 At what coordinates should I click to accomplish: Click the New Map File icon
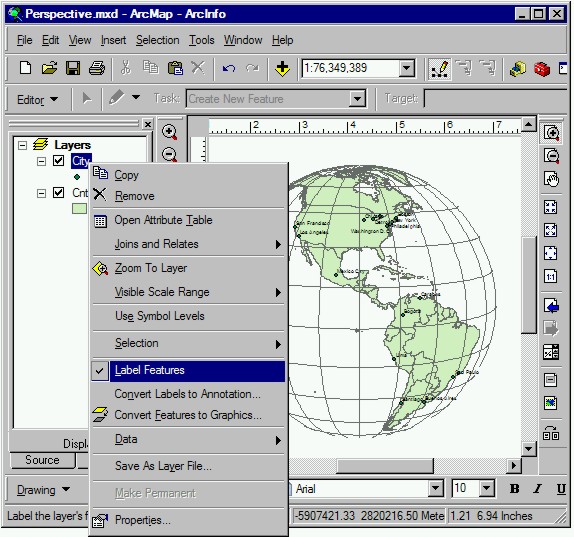tap(25, 68)
